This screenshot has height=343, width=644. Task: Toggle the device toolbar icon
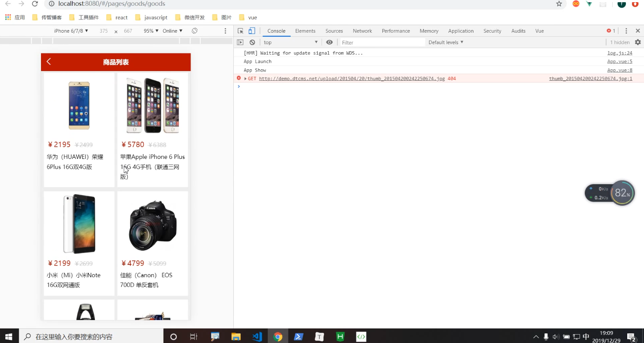[252, 31]
